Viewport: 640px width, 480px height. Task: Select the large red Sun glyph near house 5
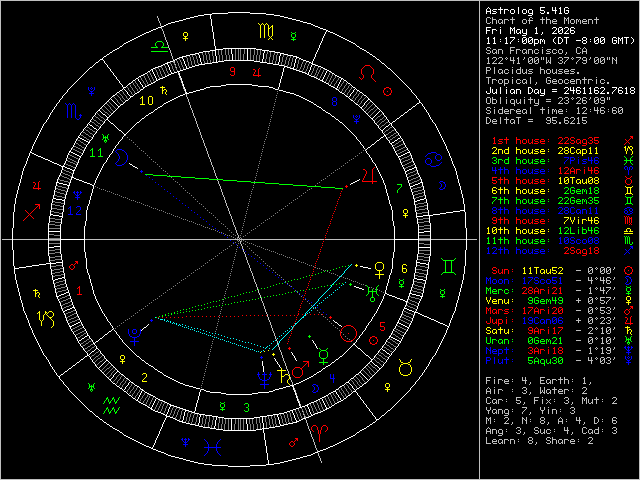pyautogui.click(x=348, y=333)
